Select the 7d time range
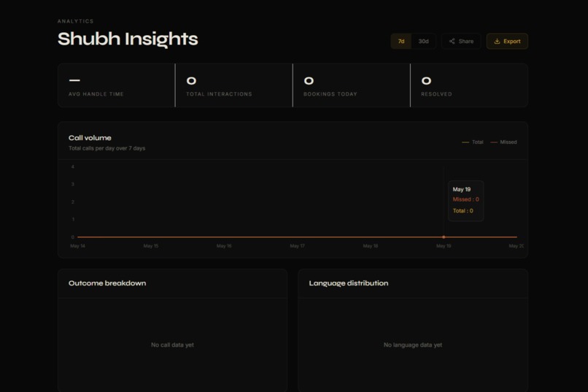The image size is (588, 392). (401, 42)
